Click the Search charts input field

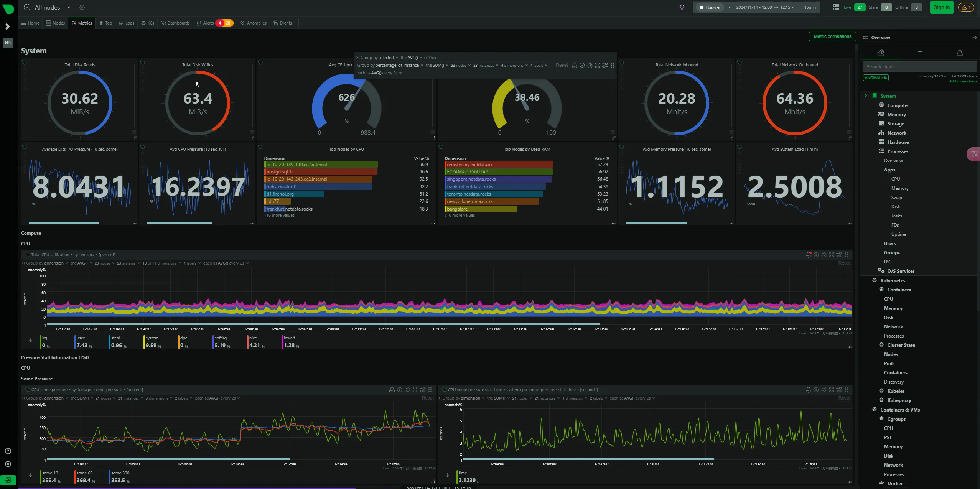click(x=919, y=67)
